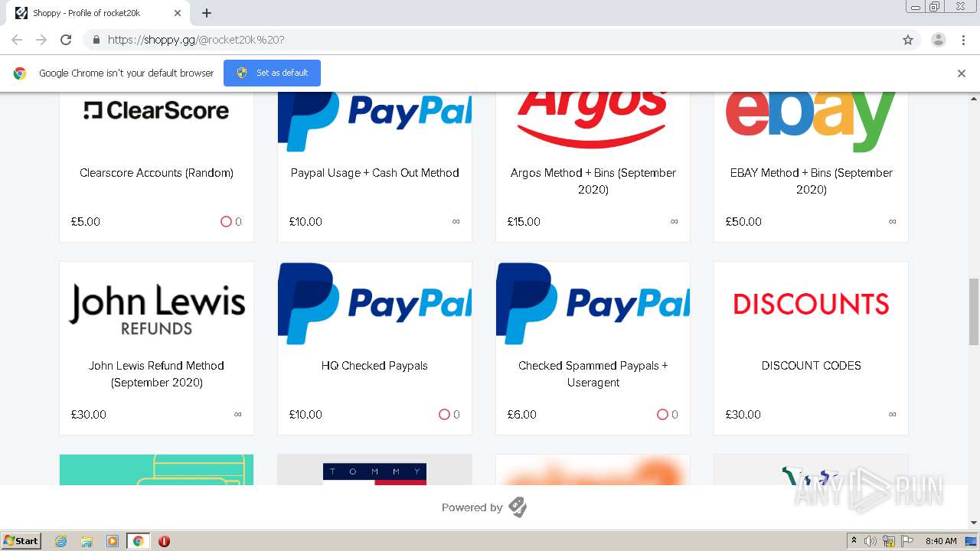Open the Chrome profile avatar

pos(938,40)
